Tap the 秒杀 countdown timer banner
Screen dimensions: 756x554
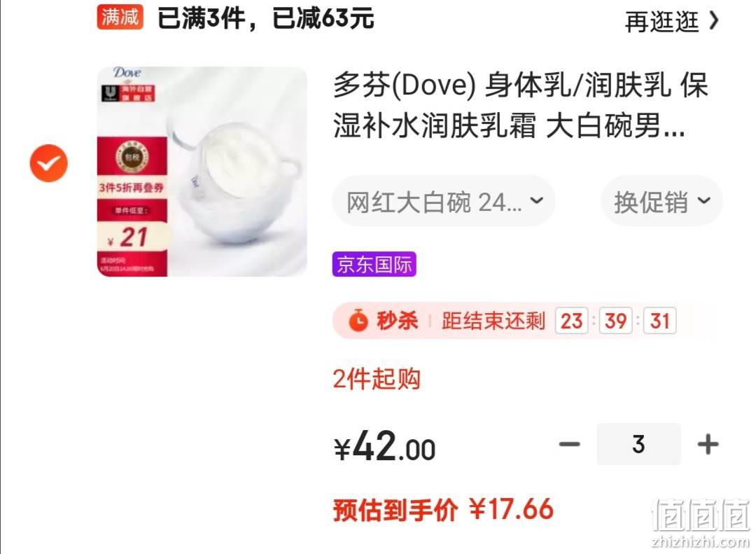pos(526,321)
